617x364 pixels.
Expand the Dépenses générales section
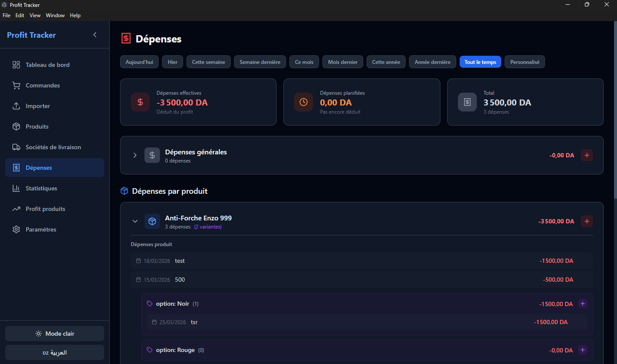135,155
